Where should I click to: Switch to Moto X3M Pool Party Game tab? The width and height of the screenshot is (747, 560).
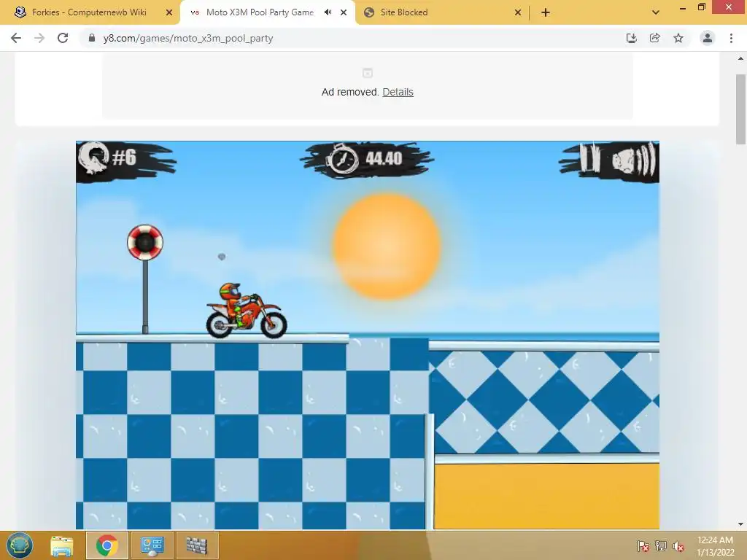click(x=260, y=12)
